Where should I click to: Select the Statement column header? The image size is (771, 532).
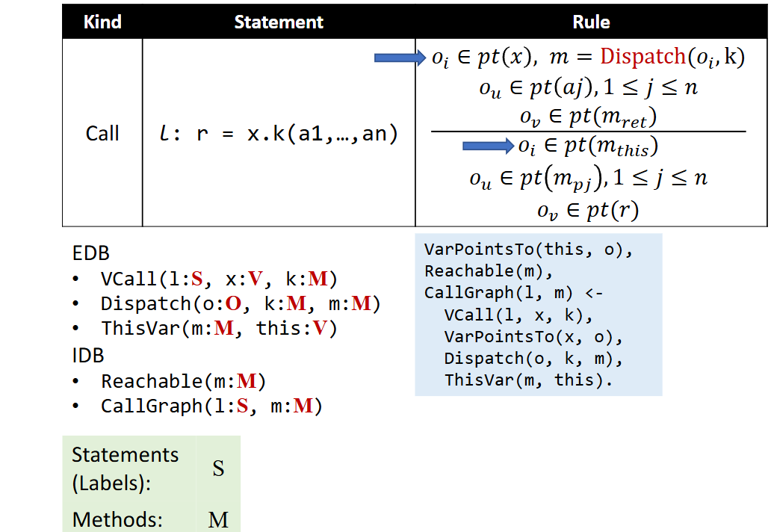tap(279, 22)
